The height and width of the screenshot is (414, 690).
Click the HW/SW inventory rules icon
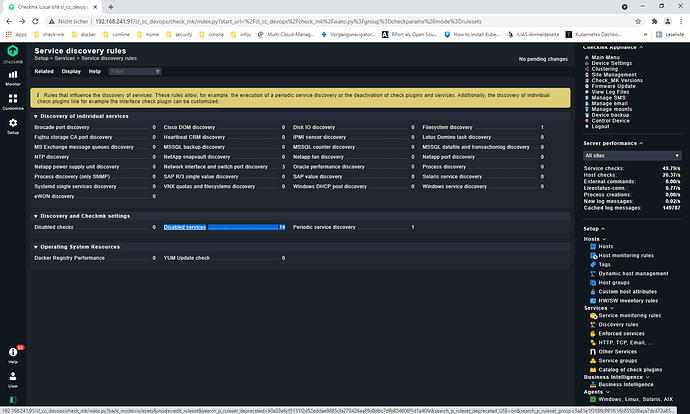pos(593,300)
